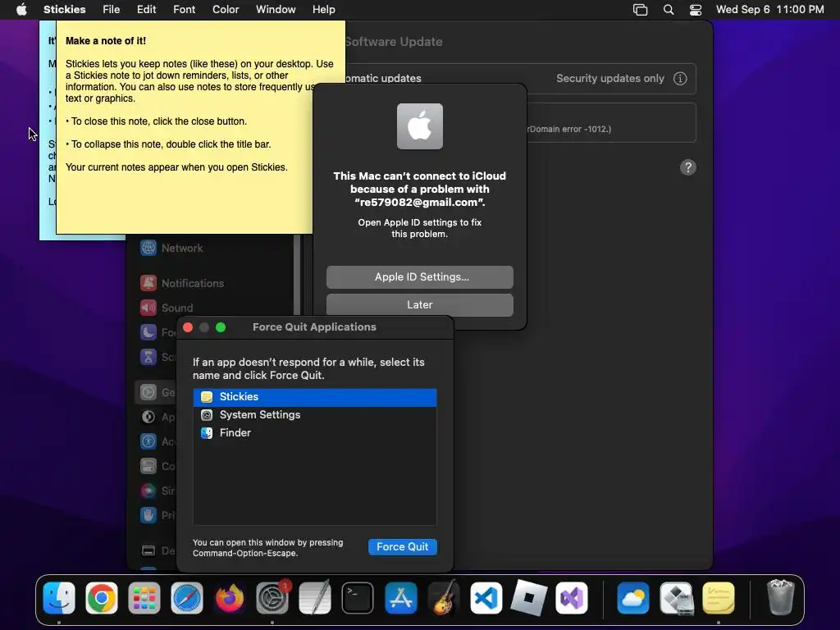Open the Font menu

(184, 9)
